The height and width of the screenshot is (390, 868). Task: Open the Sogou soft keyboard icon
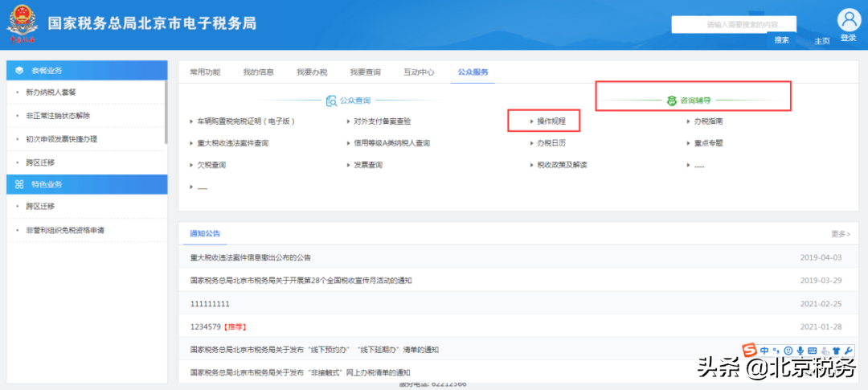tap(812, 350)
